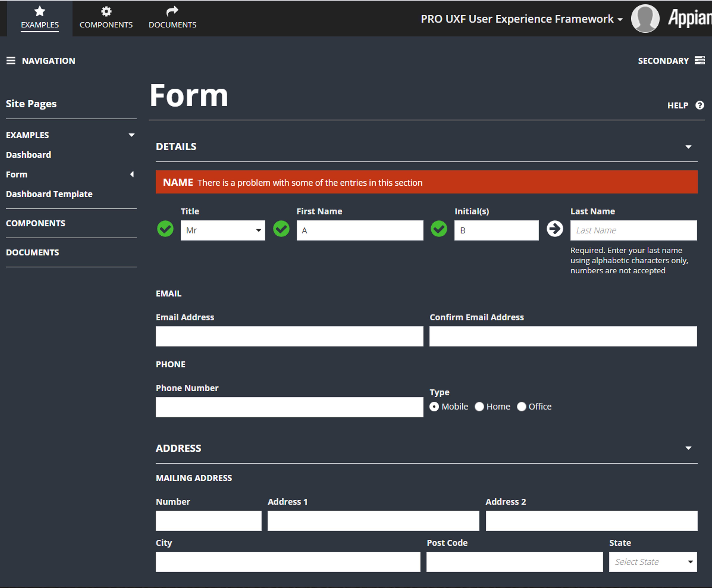The image size is (712, 588).
Task: Click the Navigation hamburger icon
Action: click(x=11, y=61)
